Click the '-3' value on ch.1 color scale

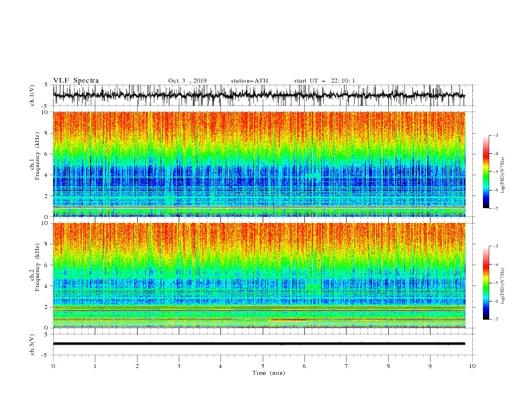click(x=496, y=135)
